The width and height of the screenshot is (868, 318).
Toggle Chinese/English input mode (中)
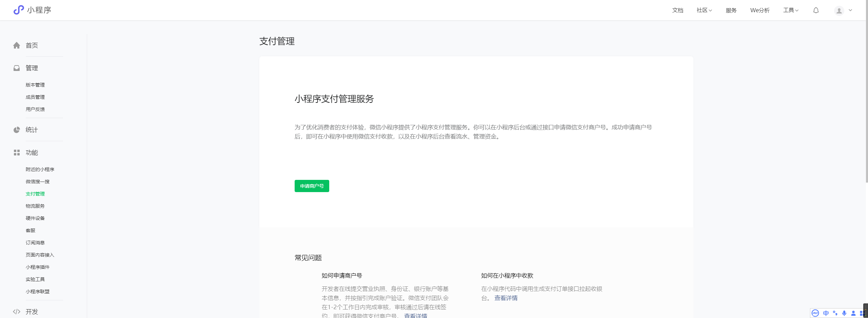[x=826, y=313]
